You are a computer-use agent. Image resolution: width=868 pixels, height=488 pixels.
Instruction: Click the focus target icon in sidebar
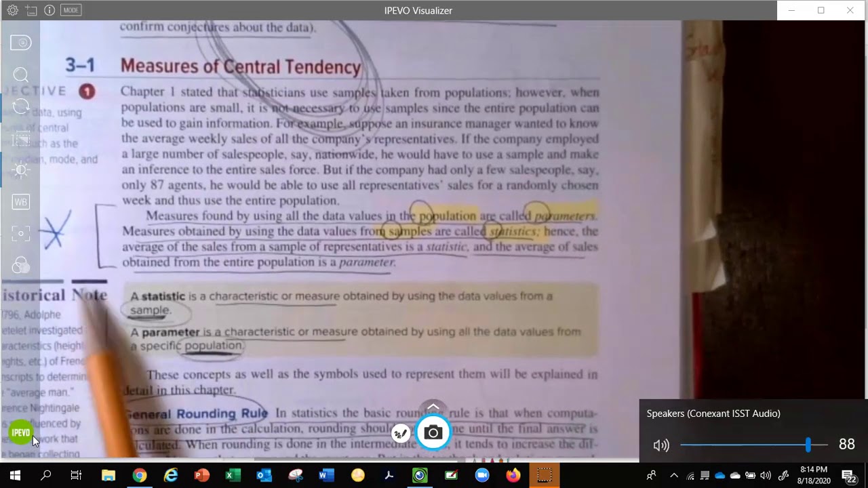21,233
